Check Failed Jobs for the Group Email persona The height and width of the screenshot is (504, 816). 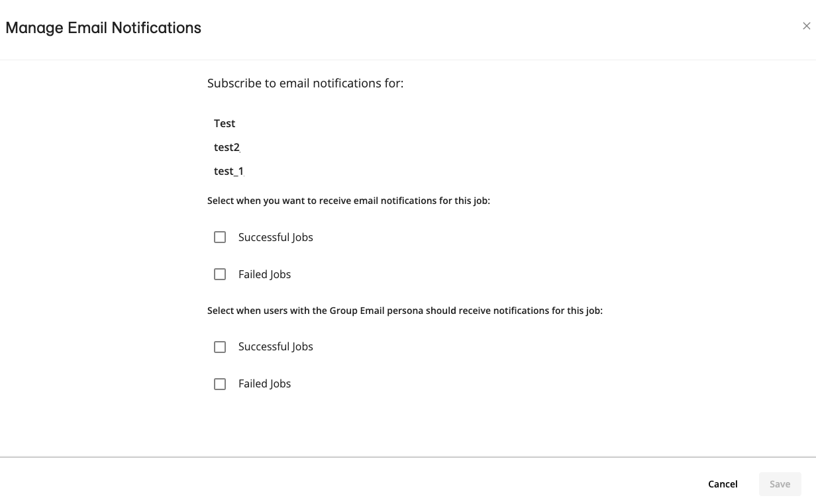click(220, 383)
